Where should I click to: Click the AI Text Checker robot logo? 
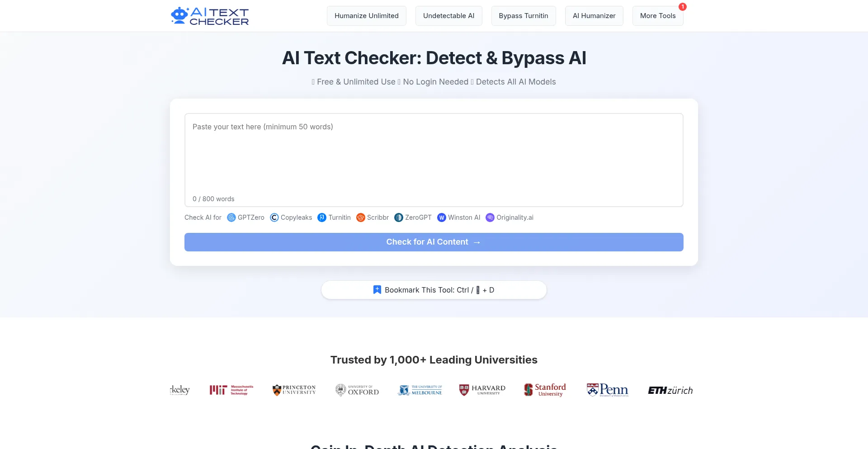[x=210, y=16]
